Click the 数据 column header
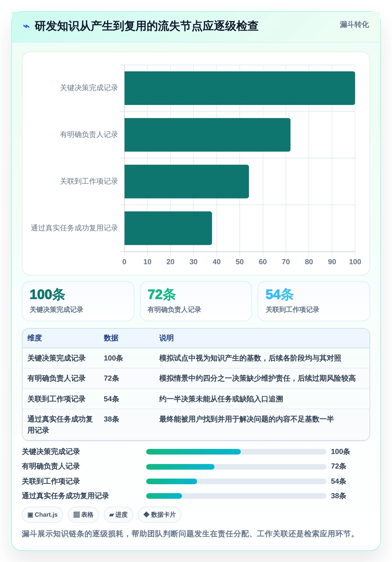 point(111,338)
